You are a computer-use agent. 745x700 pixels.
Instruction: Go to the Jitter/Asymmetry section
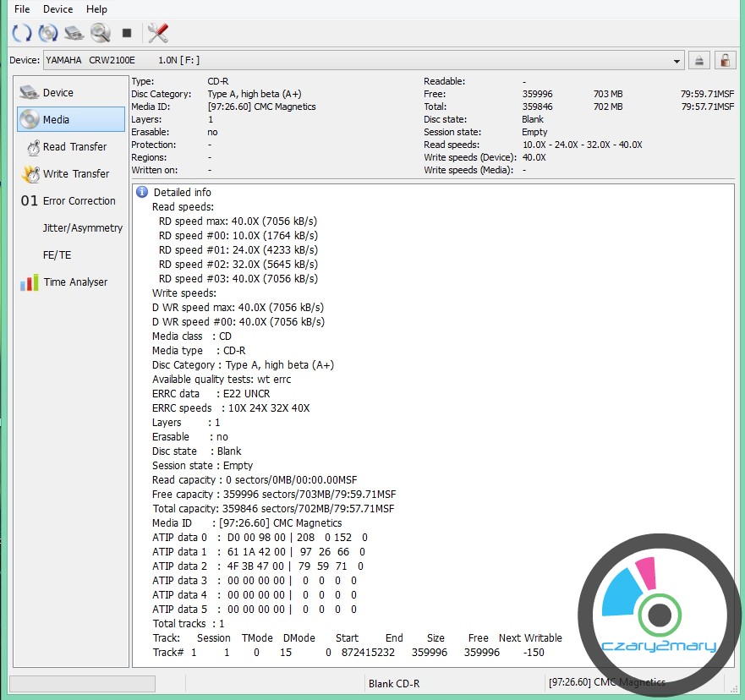click(x=82, y=228)
